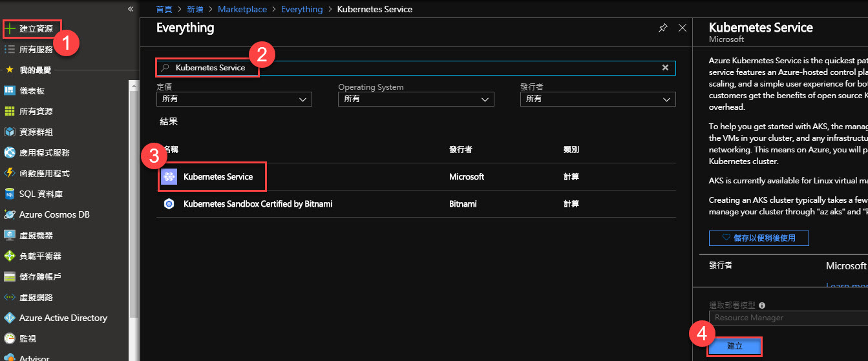Click the SQL 資料庫 database icon
The height and width of the screenshot is (361, 868).
coord(10,194)
